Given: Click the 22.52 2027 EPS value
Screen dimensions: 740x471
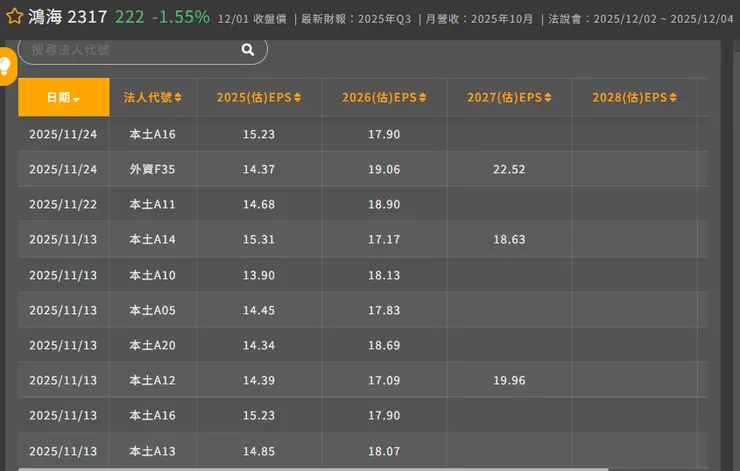Looking at the screenshot, I should [x=509, y=169].
